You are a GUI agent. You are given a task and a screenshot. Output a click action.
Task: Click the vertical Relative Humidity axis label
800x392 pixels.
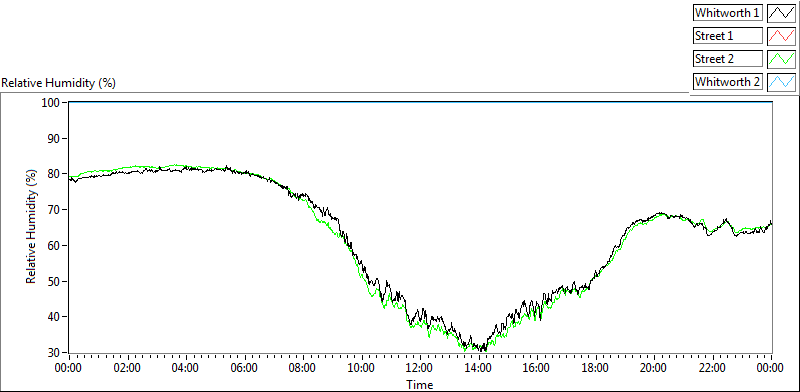click(32, 227)
